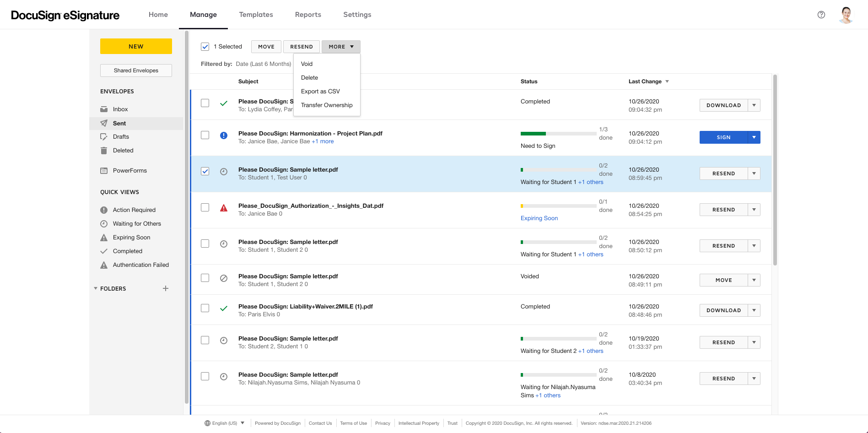Open dropdown arrow next to first DOWNLOAD button
Screen dimensions: 868x433
[754, 105]
